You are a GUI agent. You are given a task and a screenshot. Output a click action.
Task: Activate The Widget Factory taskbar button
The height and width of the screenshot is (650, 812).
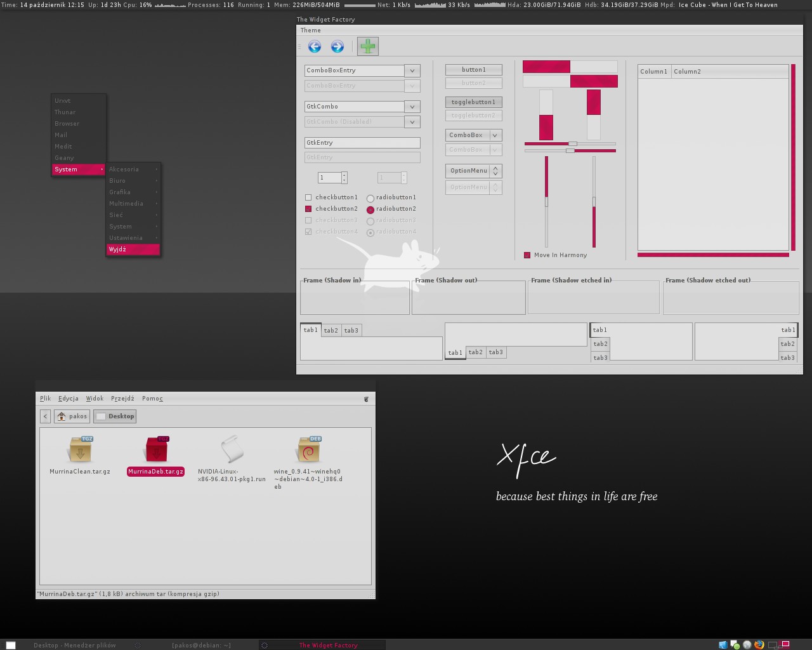(x=322, y=645)
